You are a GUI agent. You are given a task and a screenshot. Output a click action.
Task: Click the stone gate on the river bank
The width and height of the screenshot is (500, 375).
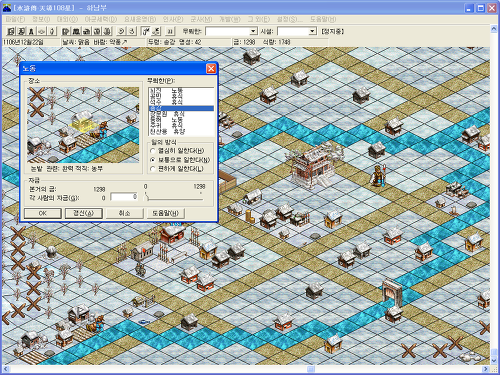pyautogui.click(x=392, y=292)
